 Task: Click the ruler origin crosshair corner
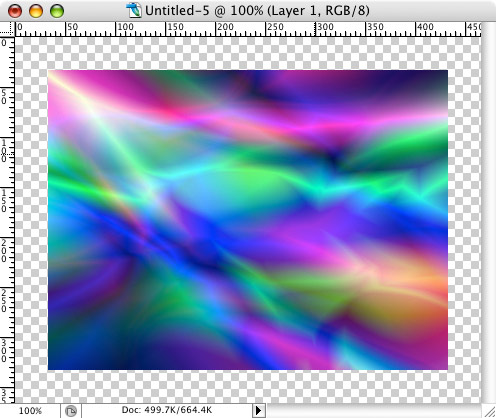7,29
